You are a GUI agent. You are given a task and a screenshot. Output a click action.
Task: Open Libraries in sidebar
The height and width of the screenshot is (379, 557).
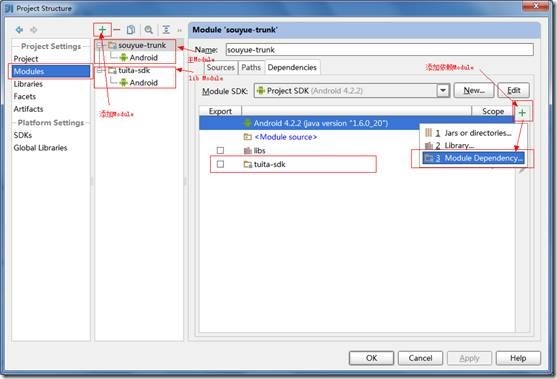[28, 84]
